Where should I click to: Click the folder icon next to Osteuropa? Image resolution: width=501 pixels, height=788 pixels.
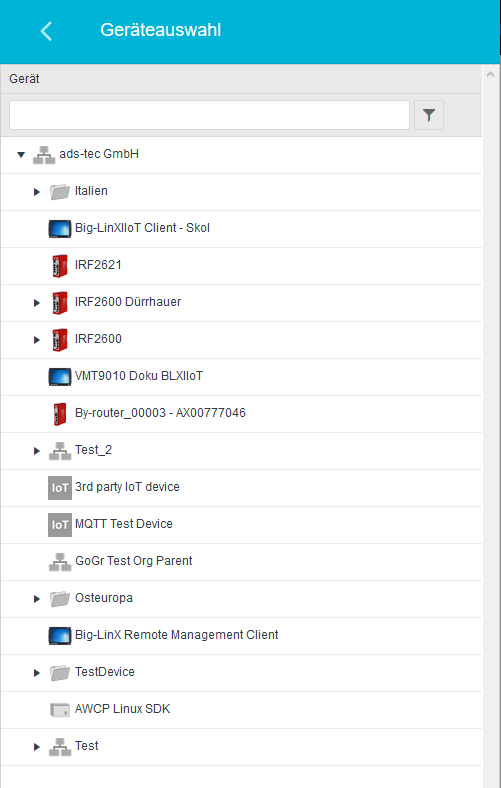coord(60,599)
